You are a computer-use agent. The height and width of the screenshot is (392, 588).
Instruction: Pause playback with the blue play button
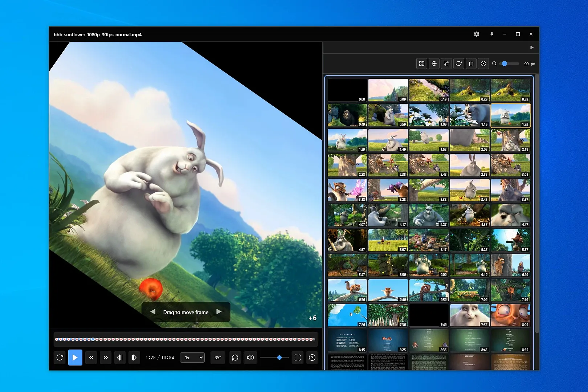(75, 358)
